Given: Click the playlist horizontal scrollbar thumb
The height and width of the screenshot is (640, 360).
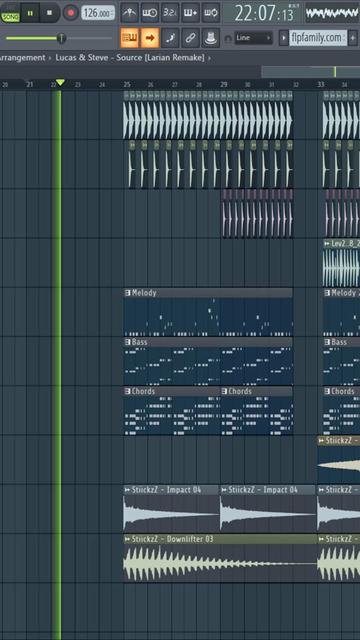Looking at the screenshot, I should coord(310,72).
